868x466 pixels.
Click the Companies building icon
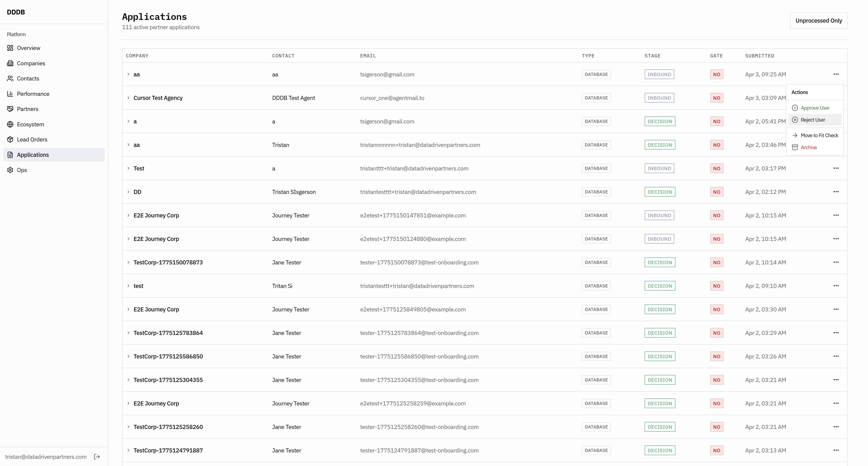pos(10,63)
